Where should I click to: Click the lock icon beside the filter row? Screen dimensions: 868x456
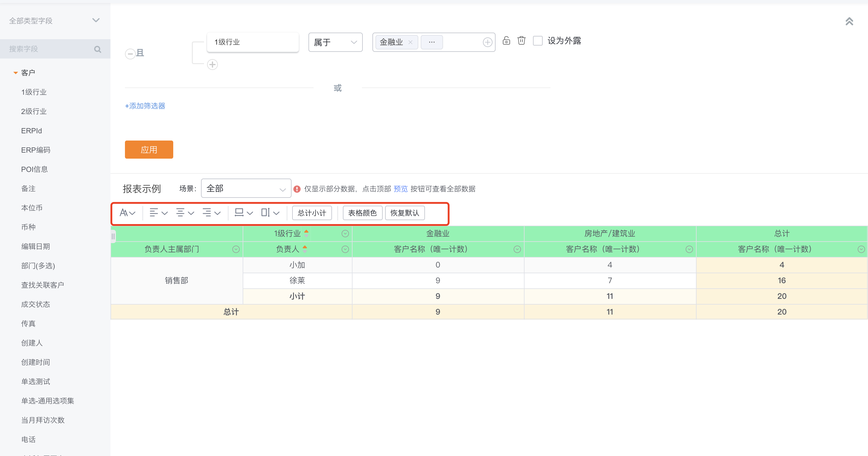pyautogui.click(x=506, y=40)
